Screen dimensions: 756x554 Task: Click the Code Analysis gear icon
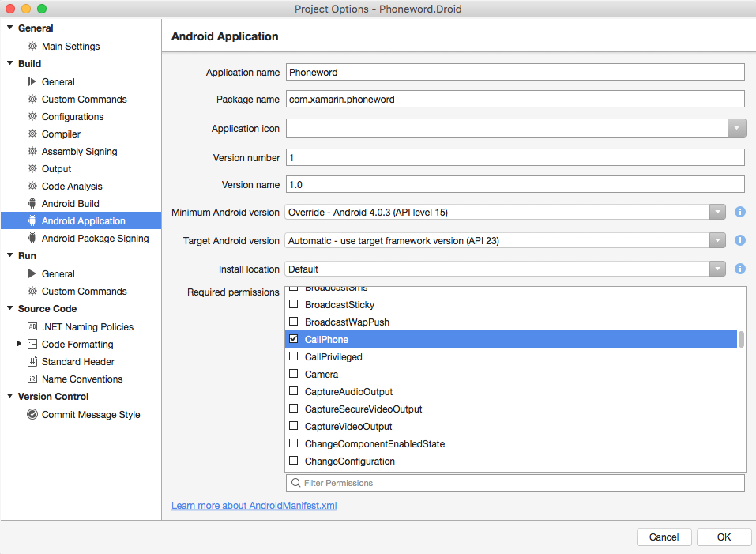(32, 186)
